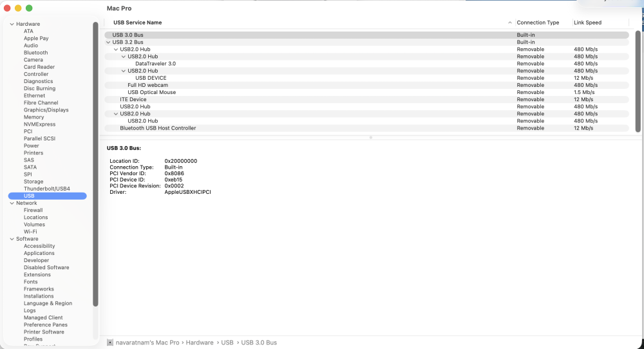Open Extensions under Software

pyautogui.click(x=37, y=275)
